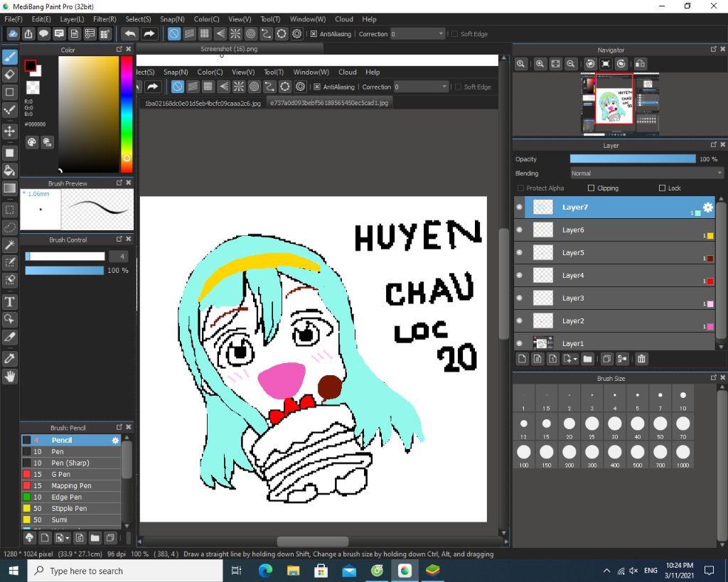Select the Eraser tool

[x=10, y=74]
